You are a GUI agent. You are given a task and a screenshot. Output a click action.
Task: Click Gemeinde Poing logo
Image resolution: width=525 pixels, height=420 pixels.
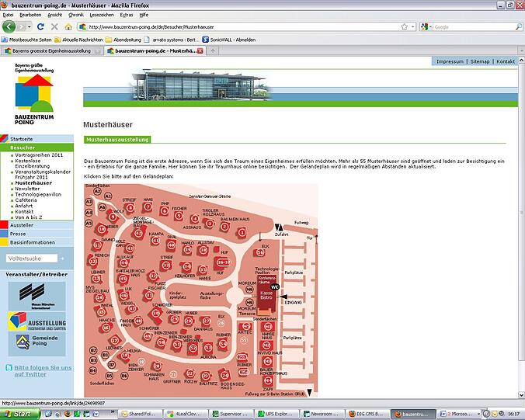tap(37, 344)
